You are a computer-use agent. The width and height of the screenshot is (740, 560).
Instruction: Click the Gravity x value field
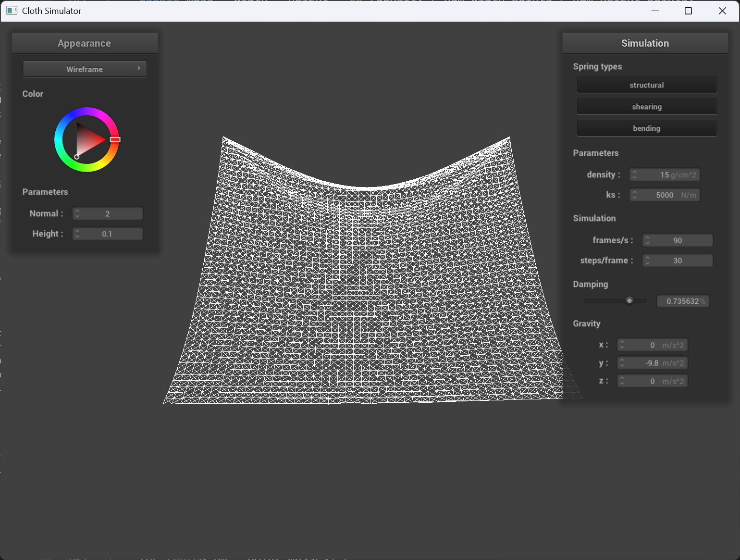point(653,345)
